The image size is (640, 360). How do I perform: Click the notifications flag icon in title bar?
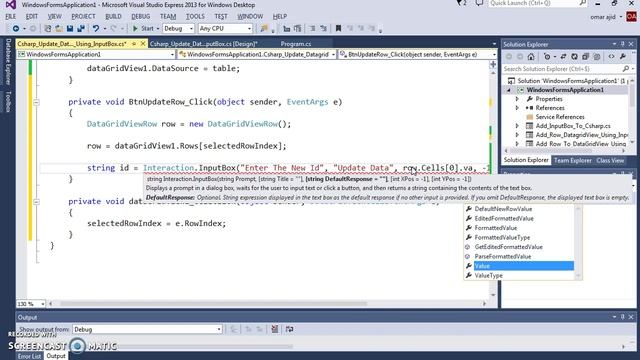coord(461,3)
